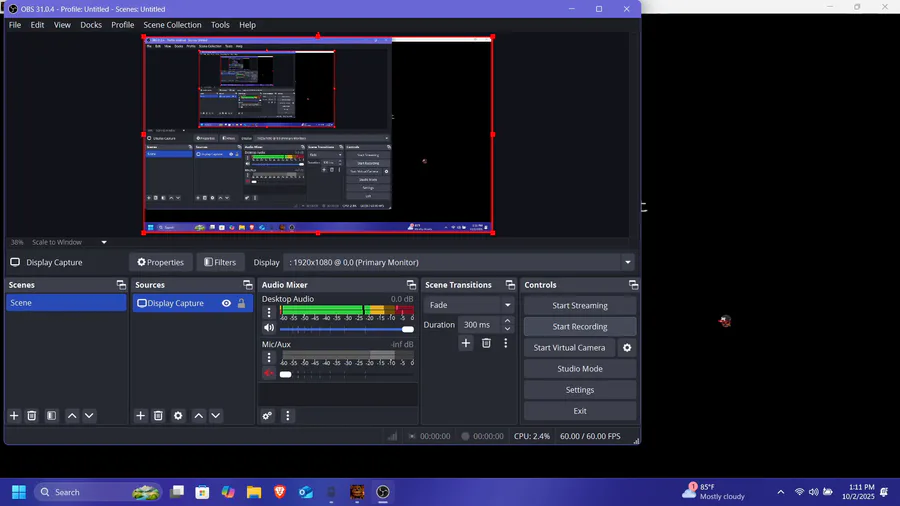Open source properties gear in Sources panel
900x506 pixels.
[x=179, y=416]
